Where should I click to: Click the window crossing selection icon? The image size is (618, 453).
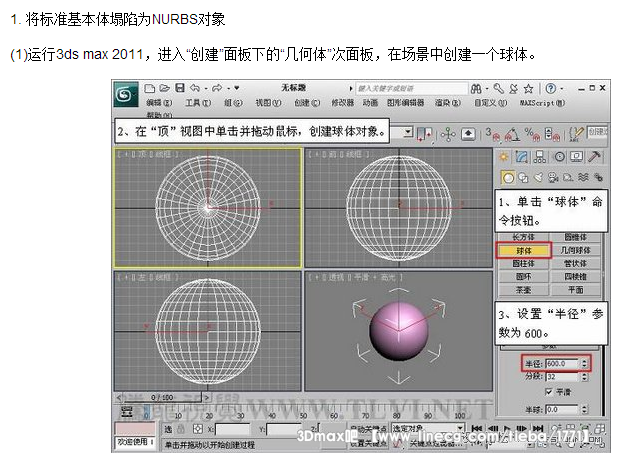tap(424, 134)
